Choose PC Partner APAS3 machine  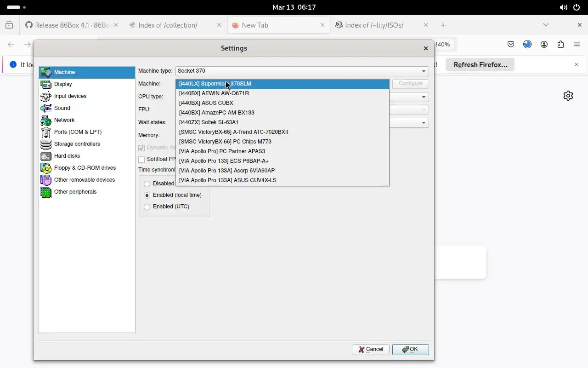coord(282,151)
